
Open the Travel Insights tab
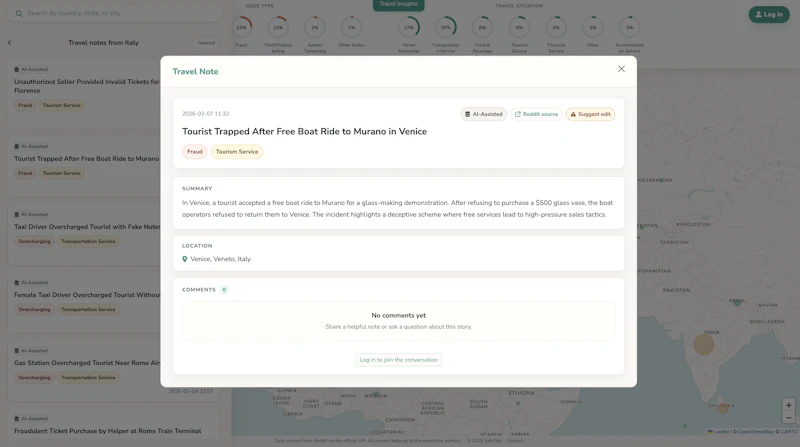(x=398, y=5)
